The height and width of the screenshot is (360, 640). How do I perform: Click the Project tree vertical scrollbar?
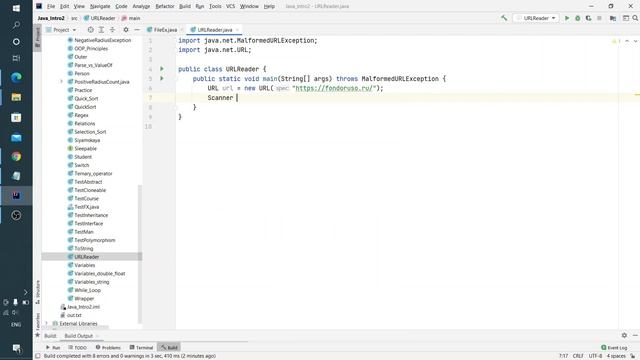(140, 253)
